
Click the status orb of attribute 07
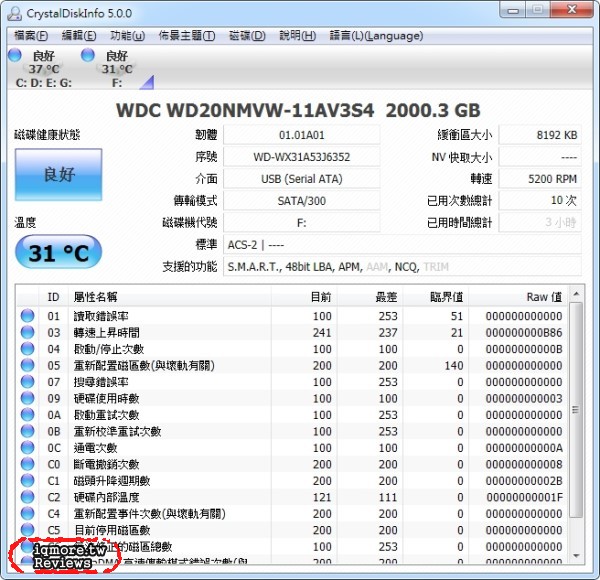[27, 381]
